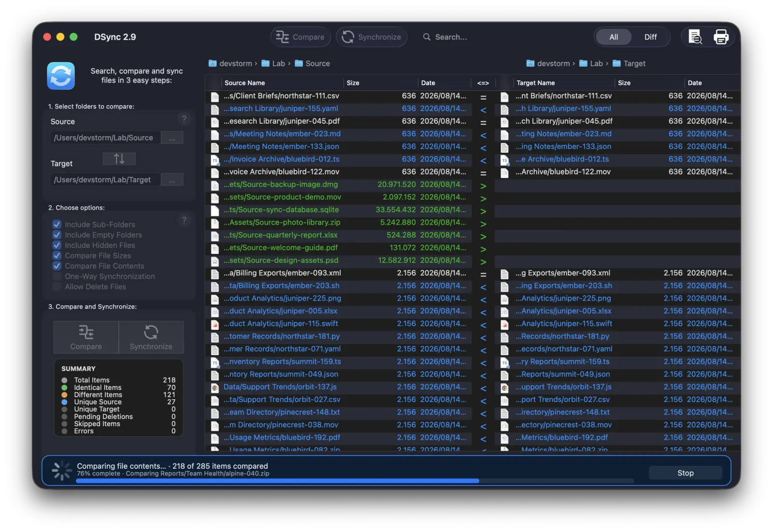773x532 pixels.
Task: Click the sync direction arrow for juniper-155.yaml
Action: (483, 110)
